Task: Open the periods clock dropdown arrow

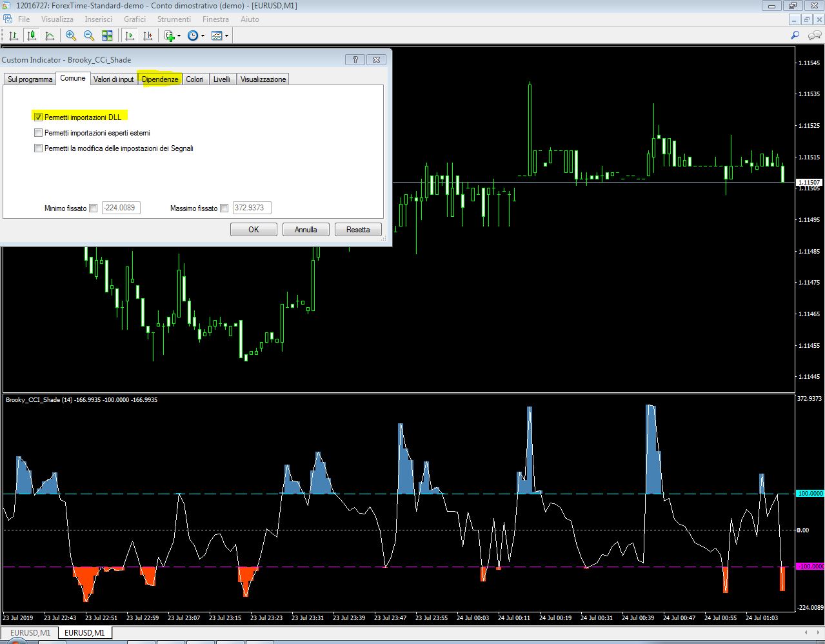Action: click(203, 36)
